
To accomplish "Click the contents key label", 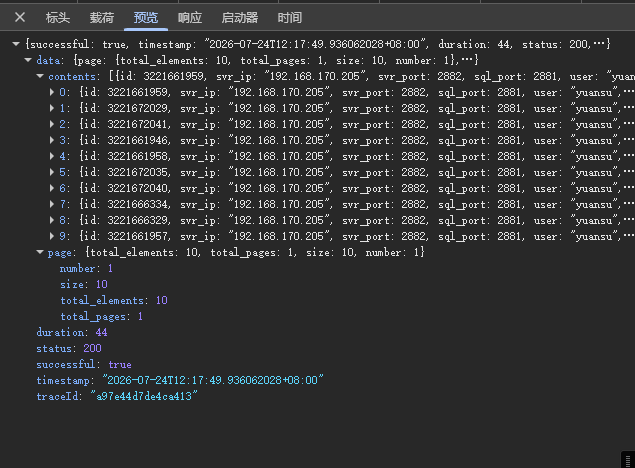I will tap(72, 76).
